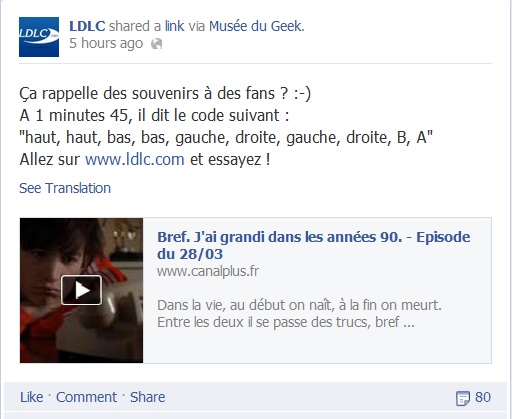Open the Bref episode title link
Screen dimensions: 512x419
tap(313, 245)
